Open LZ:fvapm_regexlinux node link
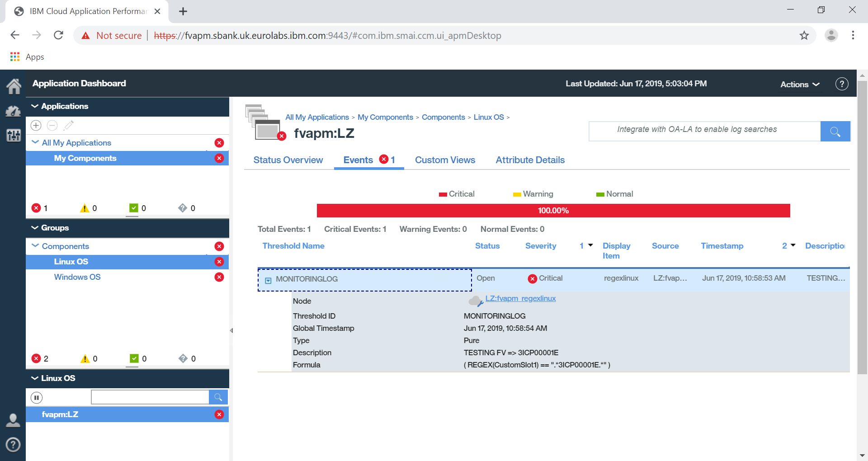 [x=520, y=298]
